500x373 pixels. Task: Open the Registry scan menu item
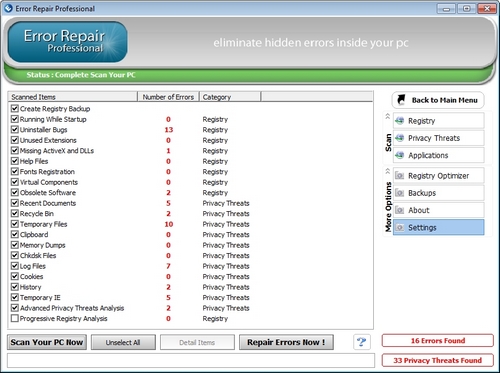click(x=439, y=121)
